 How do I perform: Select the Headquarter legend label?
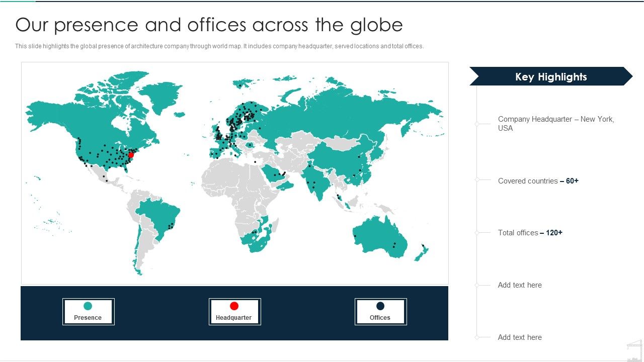pyautogui.click(x=233, y=318)
